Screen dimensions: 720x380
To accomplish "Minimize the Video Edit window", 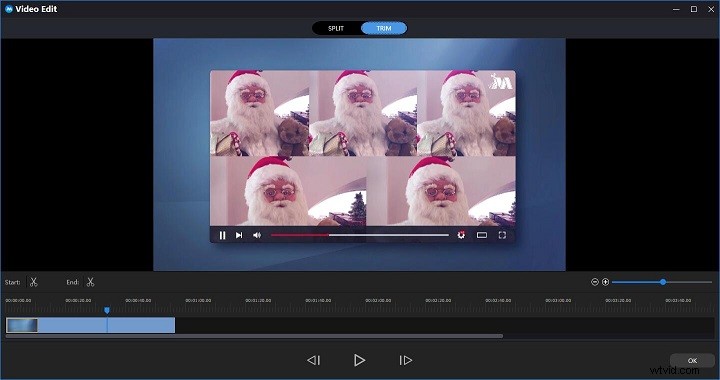I will [x=676, y=9].
